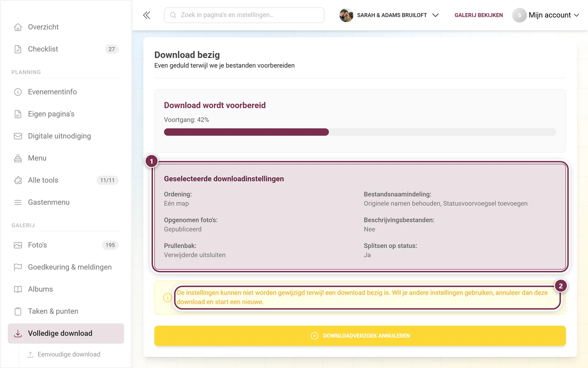Screen dimensions: 588x368
Task: Click the Overzicht home icon
Action: click(18, 27)
